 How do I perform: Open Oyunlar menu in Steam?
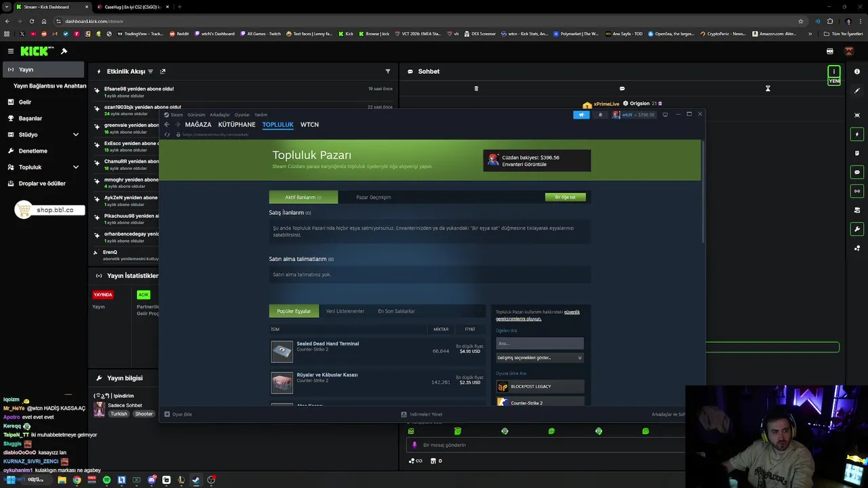(242, 115)
